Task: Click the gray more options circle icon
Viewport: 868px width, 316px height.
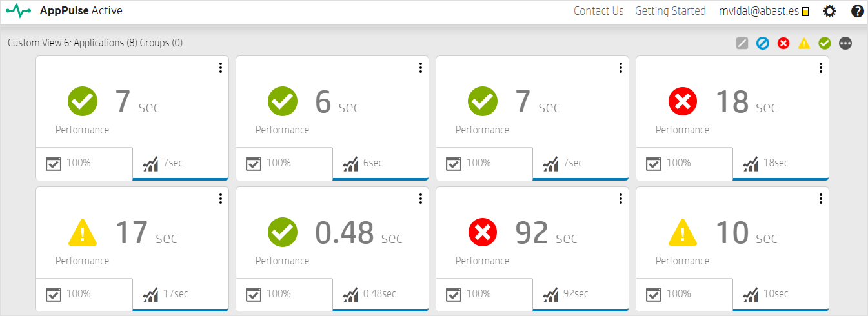Action: [x=845, y=43]
